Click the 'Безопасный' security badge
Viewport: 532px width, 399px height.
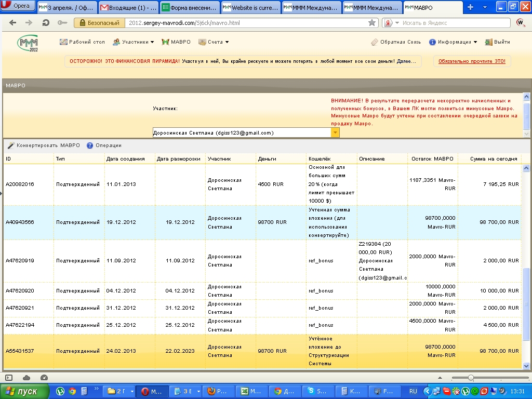click(100, 23)
